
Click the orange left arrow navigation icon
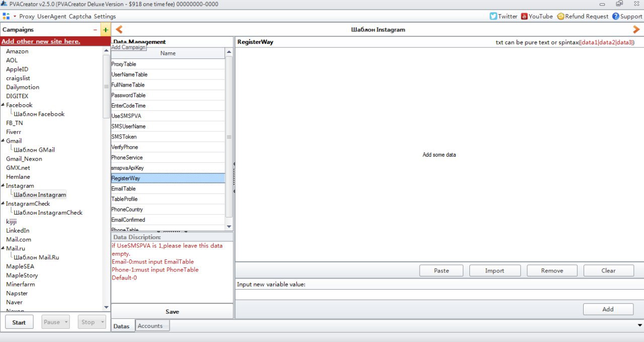pos(119,29)
